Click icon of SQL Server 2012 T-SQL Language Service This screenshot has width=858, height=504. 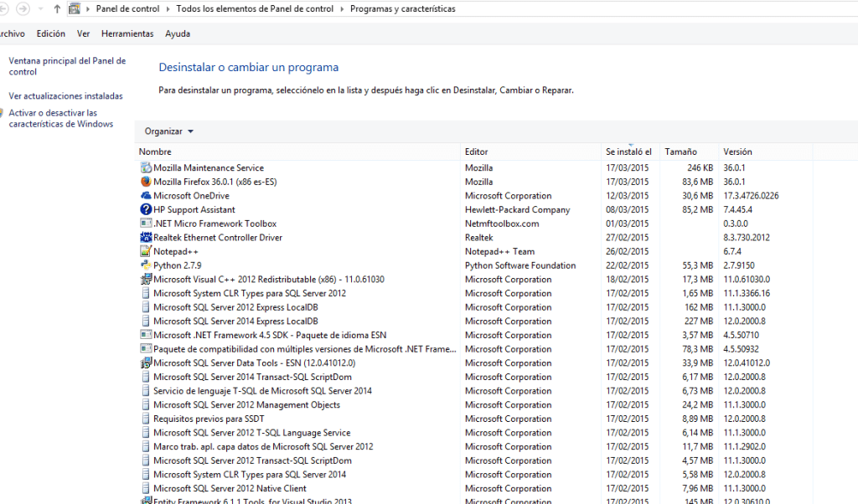click(x=146, y=432)
